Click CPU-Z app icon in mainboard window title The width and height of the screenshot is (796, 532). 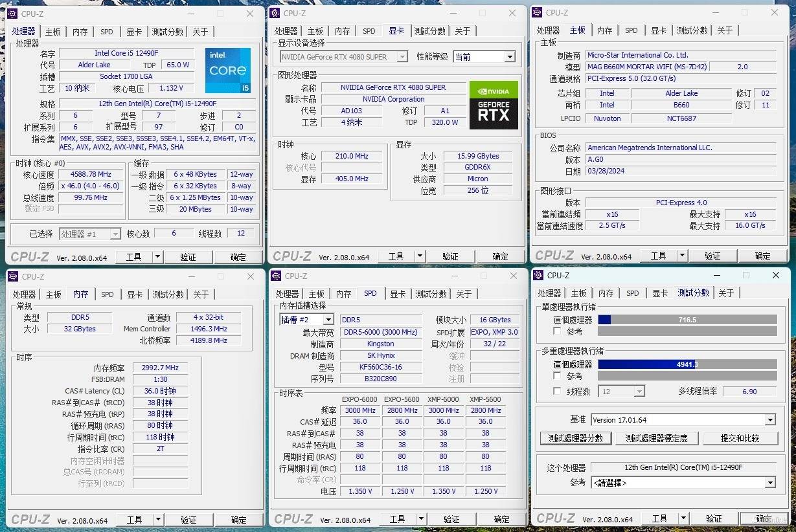[537, 12]
